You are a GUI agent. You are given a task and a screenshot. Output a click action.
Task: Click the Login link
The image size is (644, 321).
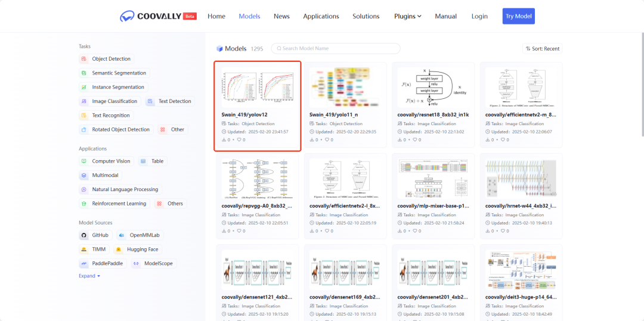tap(479, 17)
